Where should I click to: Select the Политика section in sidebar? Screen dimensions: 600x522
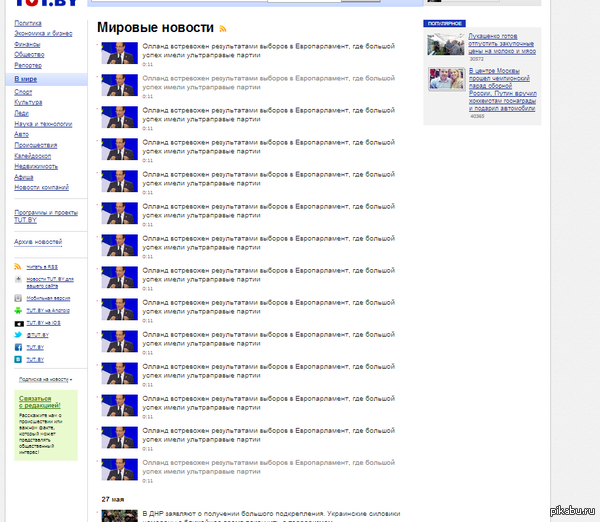pyautogui.click(x=28, y=22)
